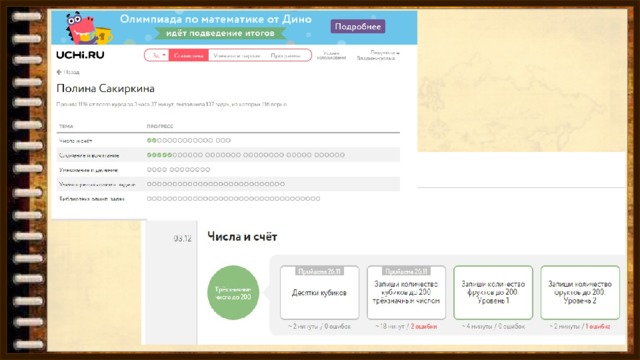Viewport: 640px width, 360px height.
Task: Open Запиши количество кубиков до 200 card
Action: [406, 293]
